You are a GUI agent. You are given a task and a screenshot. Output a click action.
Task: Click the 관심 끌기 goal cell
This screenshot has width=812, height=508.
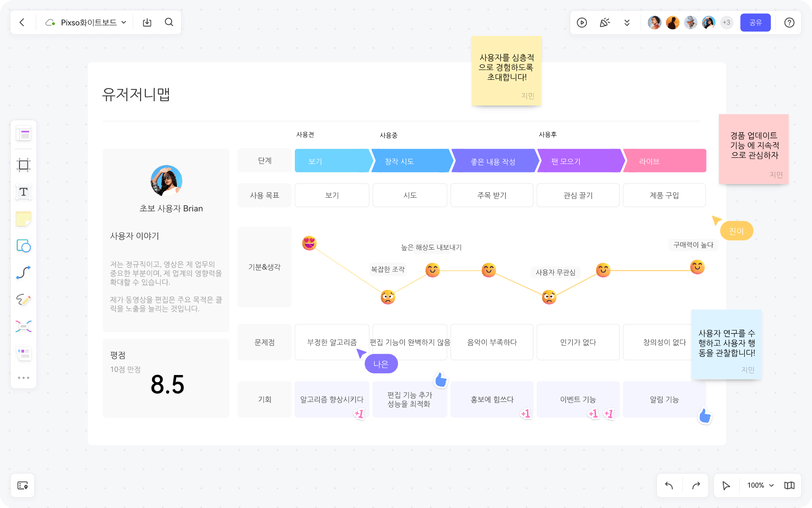[578, 195]
